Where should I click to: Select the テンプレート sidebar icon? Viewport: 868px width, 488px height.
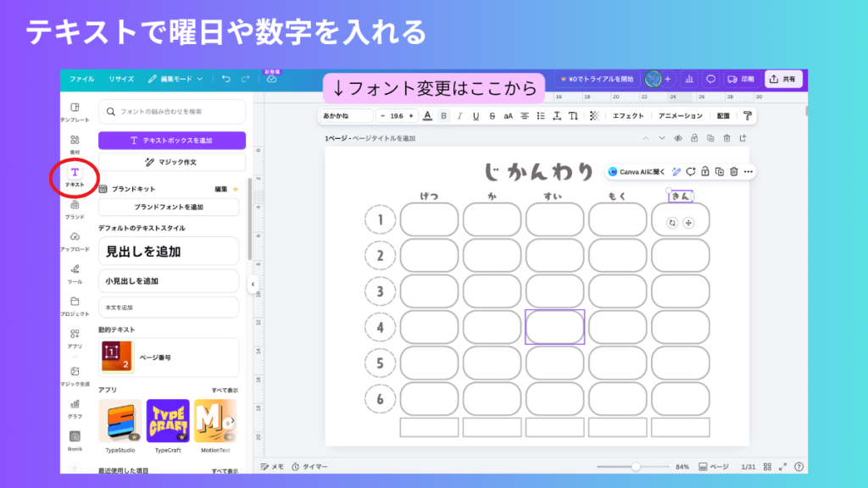75,110
